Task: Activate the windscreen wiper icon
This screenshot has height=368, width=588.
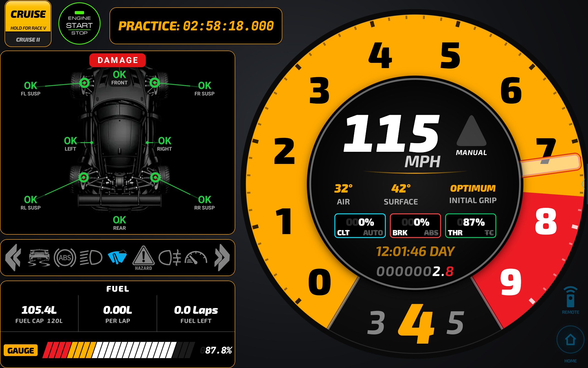Action: [117, 257]
